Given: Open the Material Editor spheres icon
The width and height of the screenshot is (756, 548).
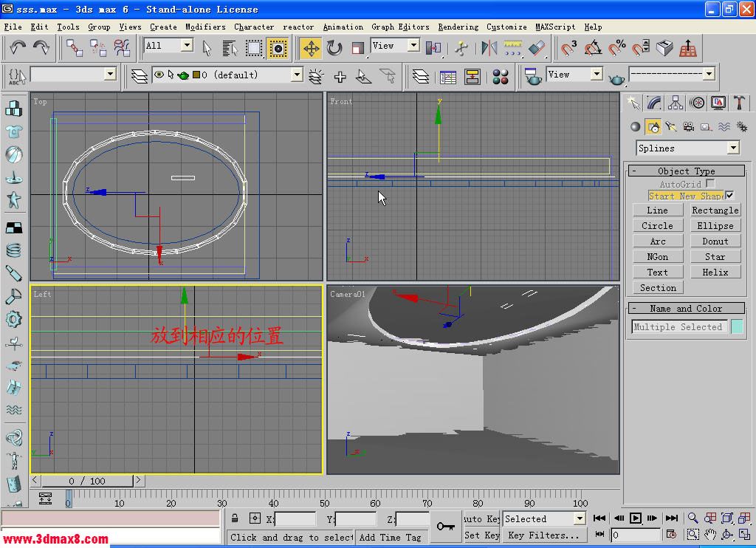Looking at the screenshot, I should 501,76.
